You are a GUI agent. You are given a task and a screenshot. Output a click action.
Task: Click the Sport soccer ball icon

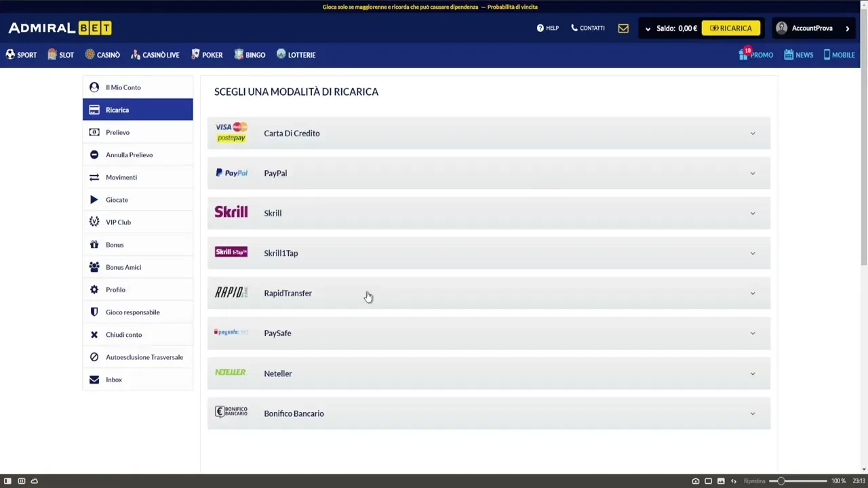click(10, 54)
